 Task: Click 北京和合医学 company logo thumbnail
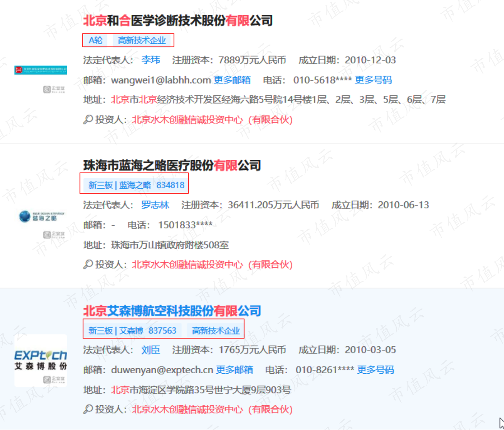[41, 70]
